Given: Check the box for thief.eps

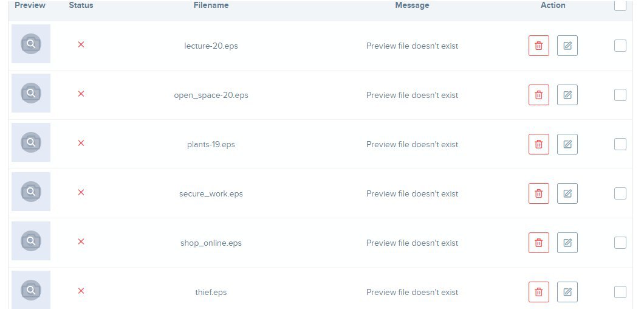Looking at the screenshot, I should coord(620,292).
